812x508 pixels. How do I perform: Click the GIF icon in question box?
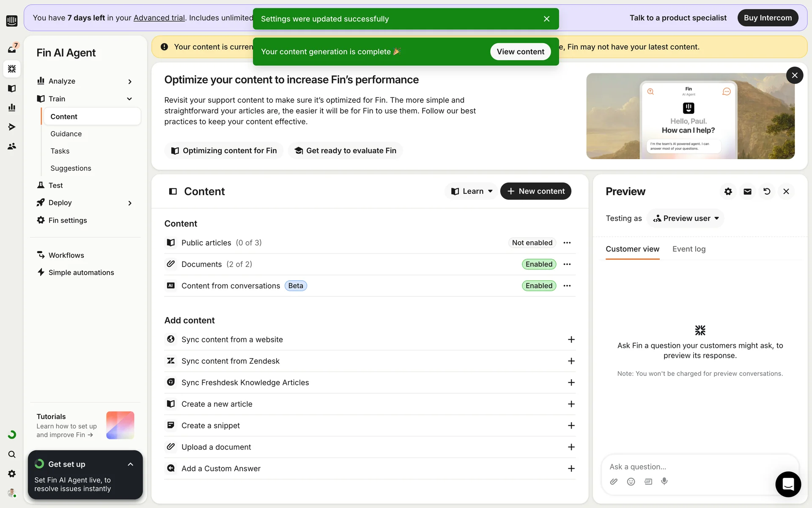click(648, 481)
